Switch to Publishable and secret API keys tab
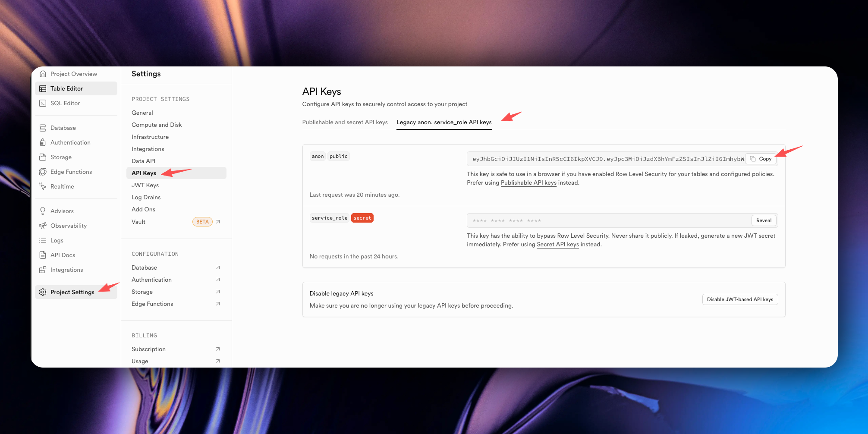Viewport: 868px width, 434px height. click(345, 122)
